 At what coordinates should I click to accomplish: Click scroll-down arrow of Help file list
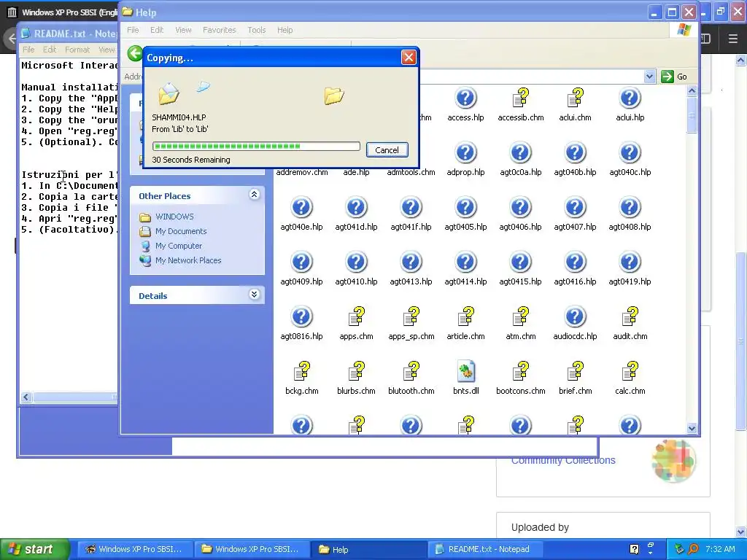click(x=692, y=428)
